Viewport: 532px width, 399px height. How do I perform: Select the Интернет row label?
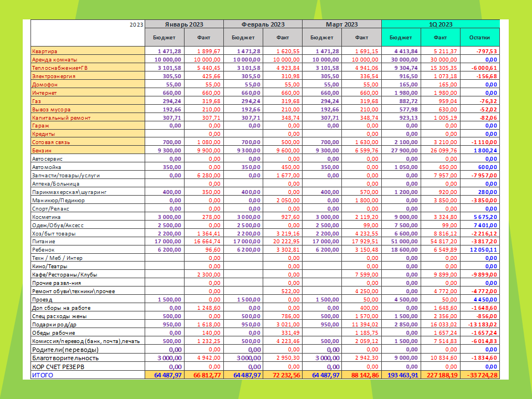tap(45, 93)
